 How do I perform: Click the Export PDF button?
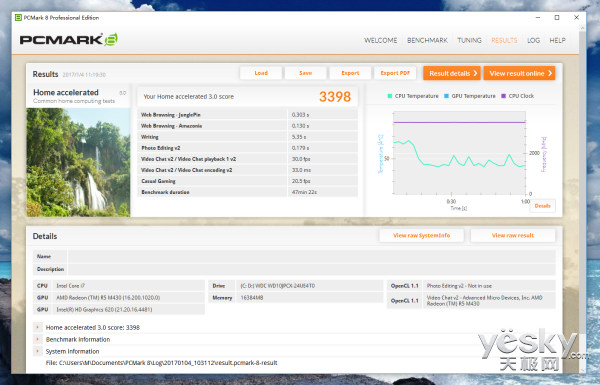[395, 73]
